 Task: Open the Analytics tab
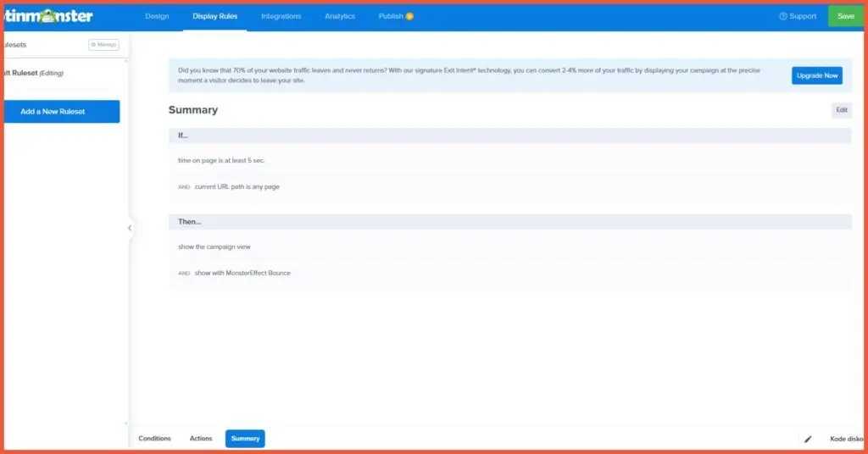(x=340, y=16)
